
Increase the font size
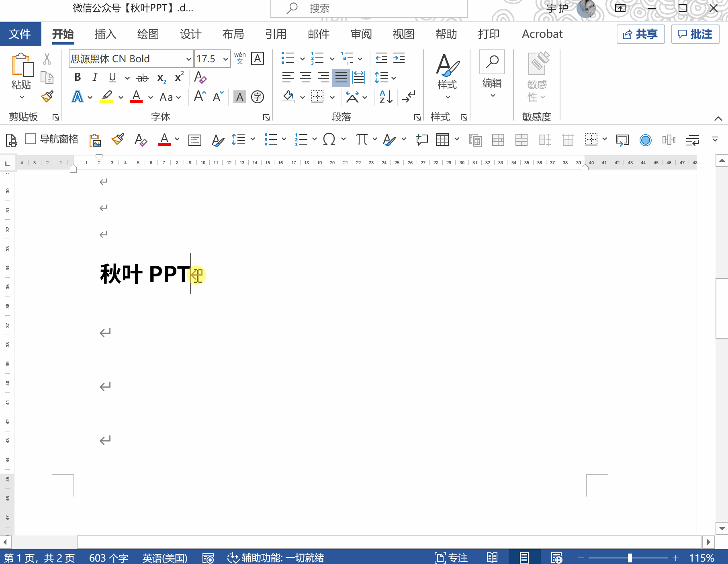200,96
